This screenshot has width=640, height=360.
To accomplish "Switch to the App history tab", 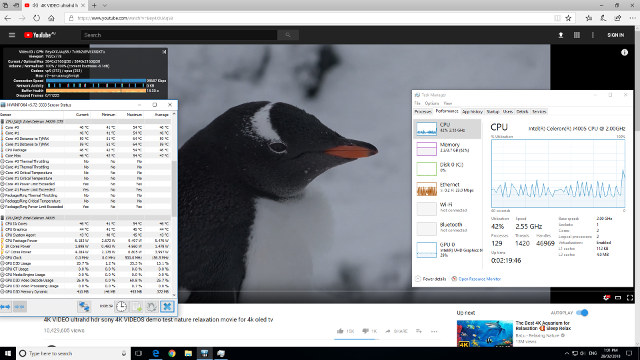I will click(x=472, y=111).
